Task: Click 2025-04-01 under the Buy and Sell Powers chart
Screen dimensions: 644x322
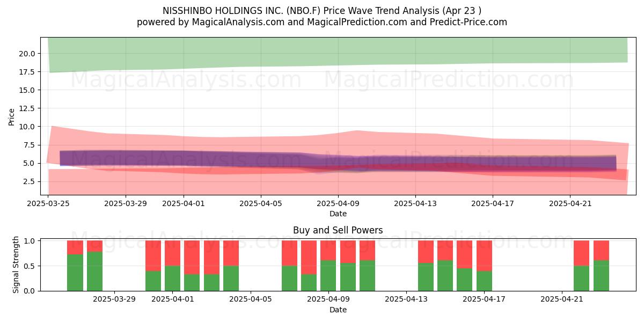Action: [173, 300]
